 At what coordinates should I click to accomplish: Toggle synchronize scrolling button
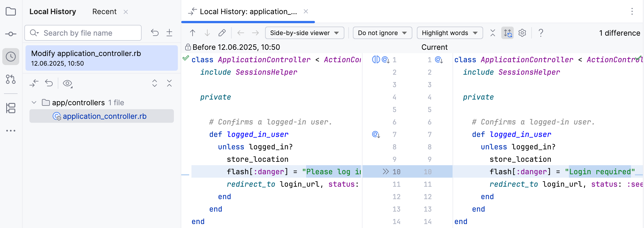coord(507,33)
